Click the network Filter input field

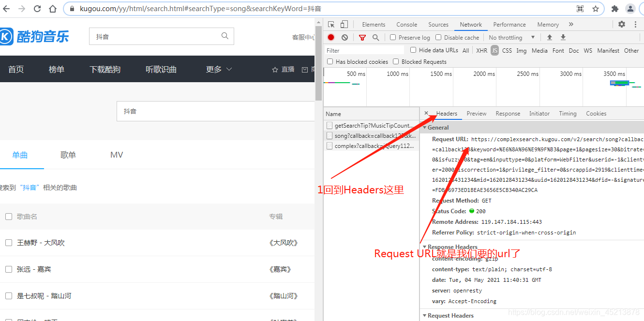(364, 50)
